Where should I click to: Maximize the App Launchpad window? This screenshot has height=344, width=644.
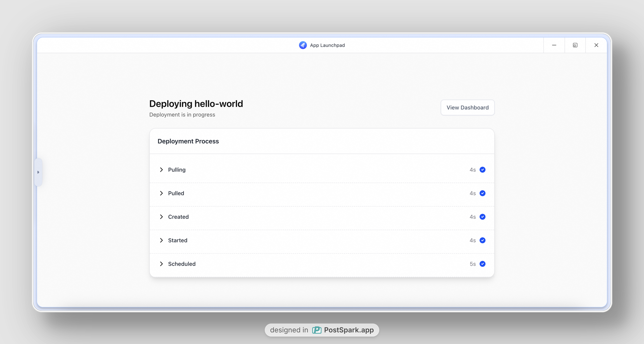(575, 45)
